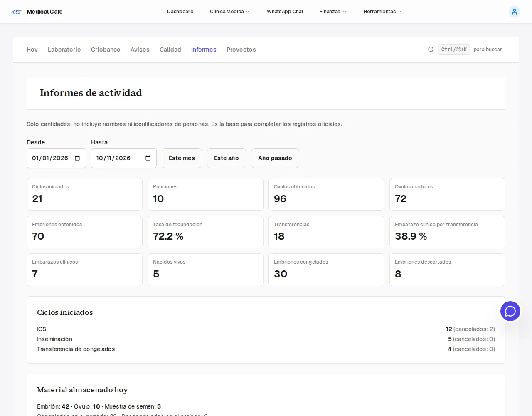Click the Medical Care logo icon

[x=17, y=12]
